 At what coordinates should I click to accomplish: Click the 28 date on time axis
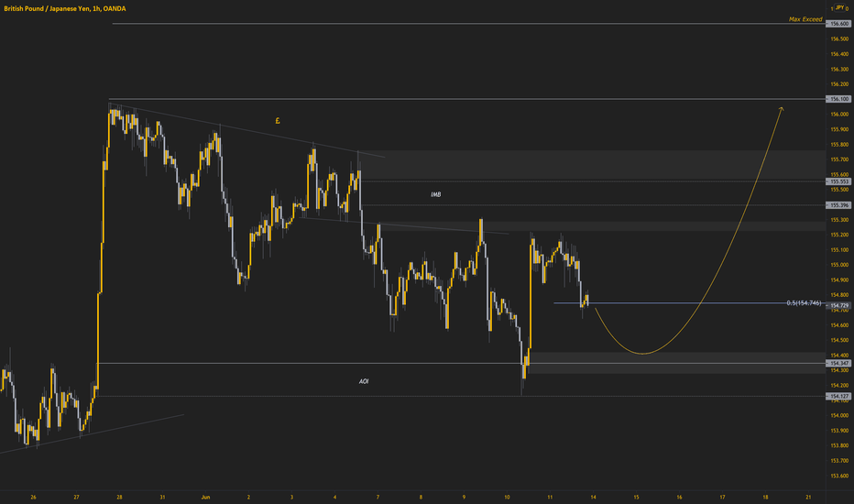(119, 497)
